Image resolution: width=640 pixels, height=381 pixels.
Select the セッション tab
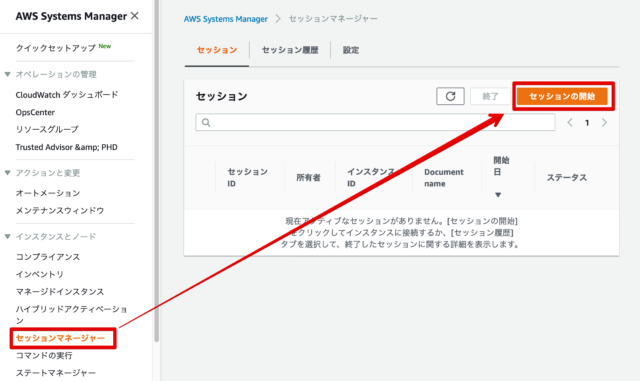pyautogui.click(x=217, y=50)
